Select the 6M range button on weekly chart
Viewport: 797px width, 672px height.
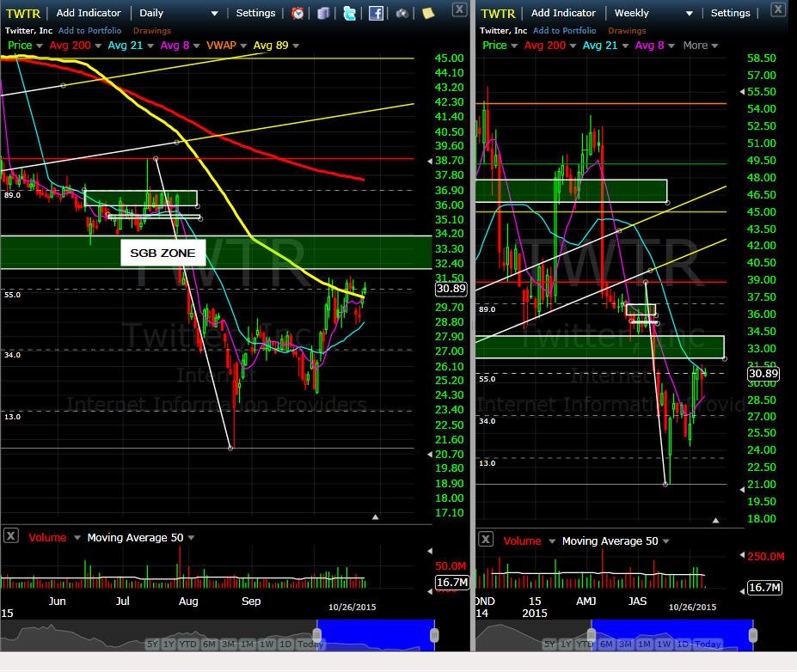(606, 644)
